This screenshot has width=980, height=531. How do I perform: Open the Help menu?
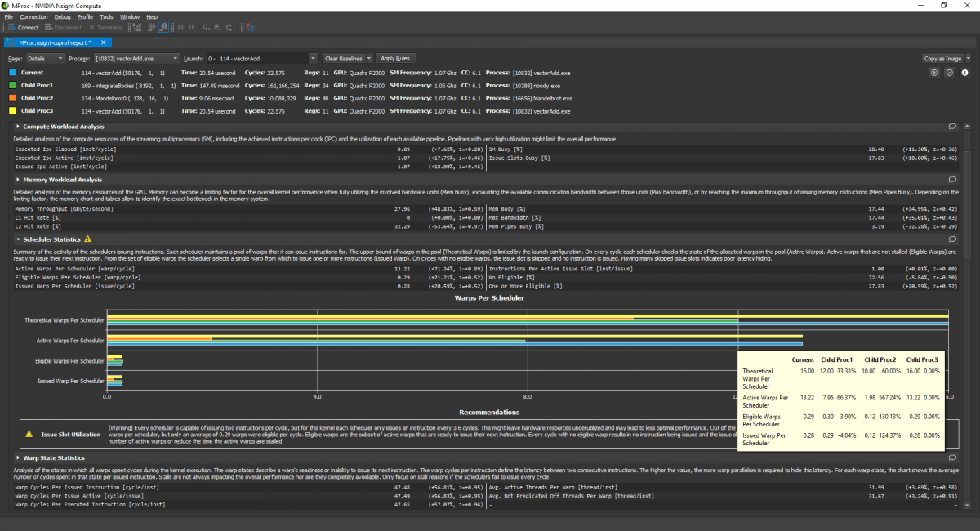coord(152,16)
